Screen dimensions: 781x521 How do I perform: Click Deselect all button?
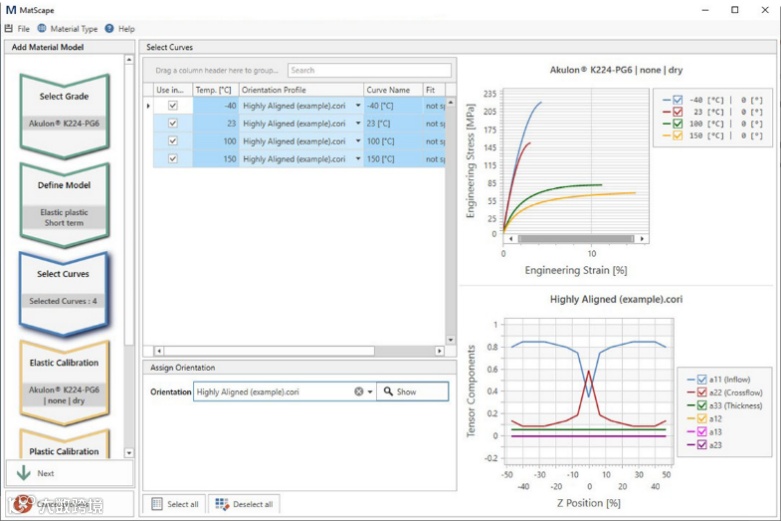tap(244, 504)
